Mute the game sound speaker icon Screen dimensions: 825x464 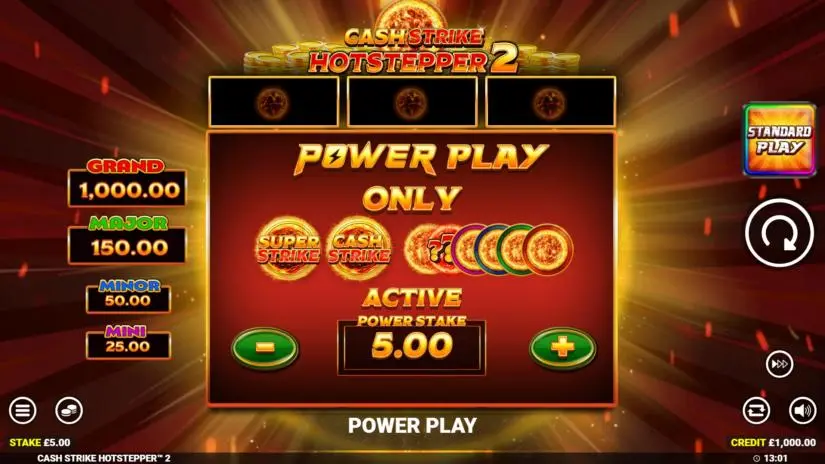tap(802, 410)
